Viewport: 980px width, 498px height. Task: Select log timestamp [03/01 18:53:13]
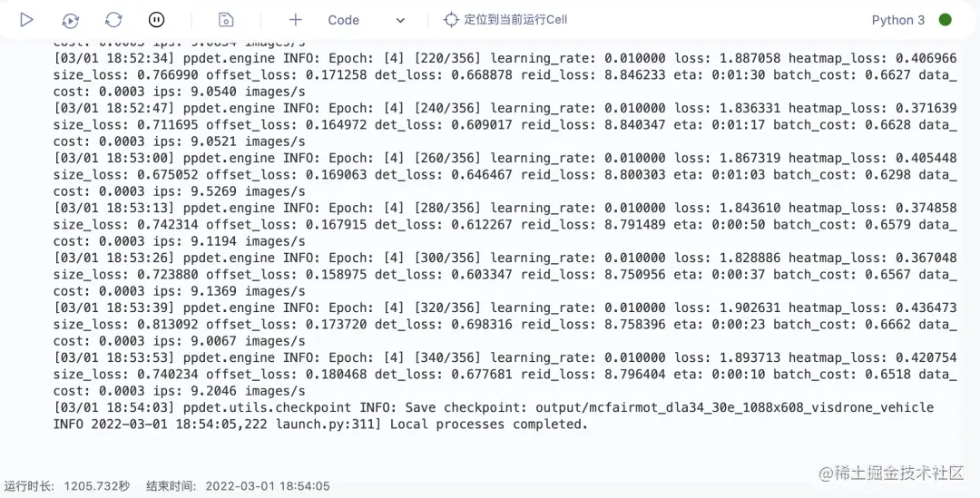coord(115,208)
